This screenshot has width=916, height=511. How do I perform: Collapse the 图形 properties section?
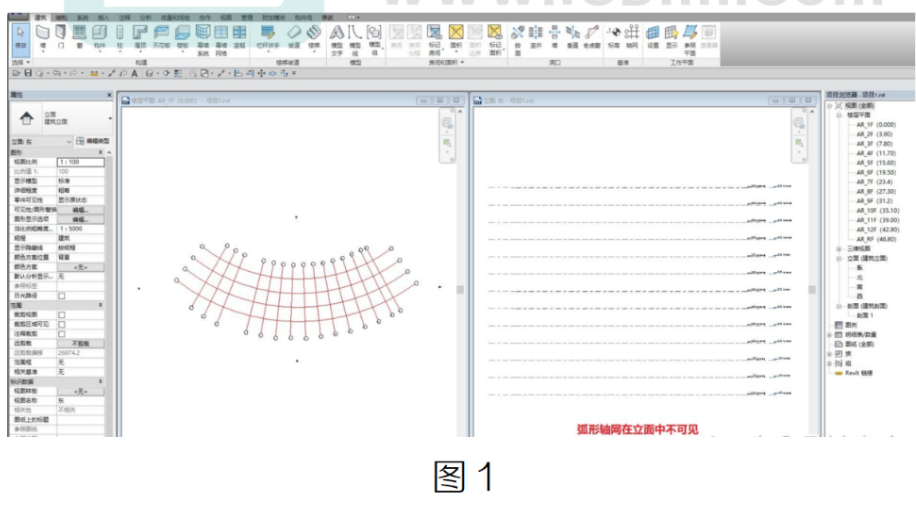100,152
